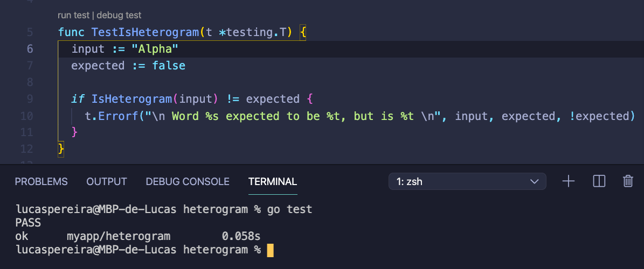Click the TestIsHeterogram function name
The height and width of the screenshot is (269, 644).
[x=146, y=32]
